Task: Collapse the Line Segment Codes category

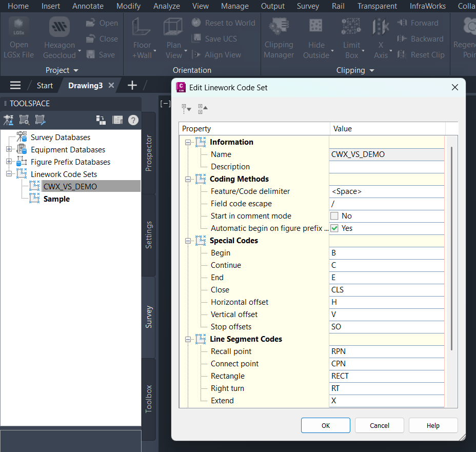Action: pyautogui.click(x=188, y=339)
